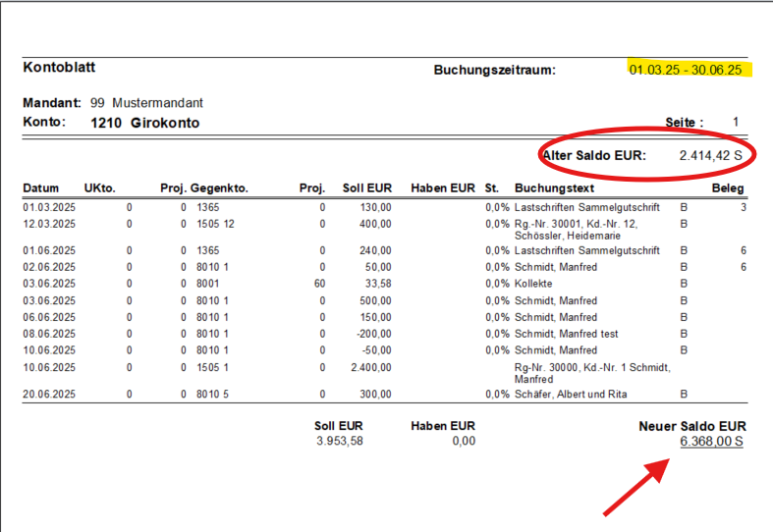Select the Beleg column header
773x532 pixels.
(728, 188)
